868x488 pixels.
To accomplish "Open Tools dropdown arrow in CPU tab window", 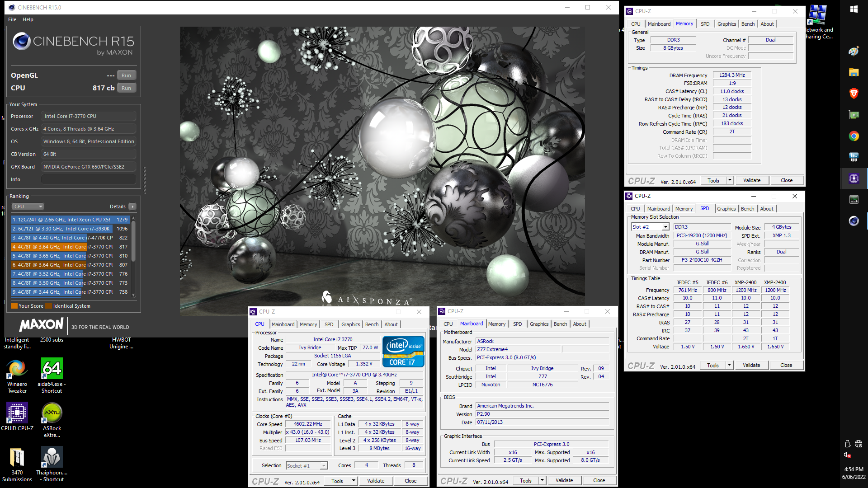I will tap(354, 481).
